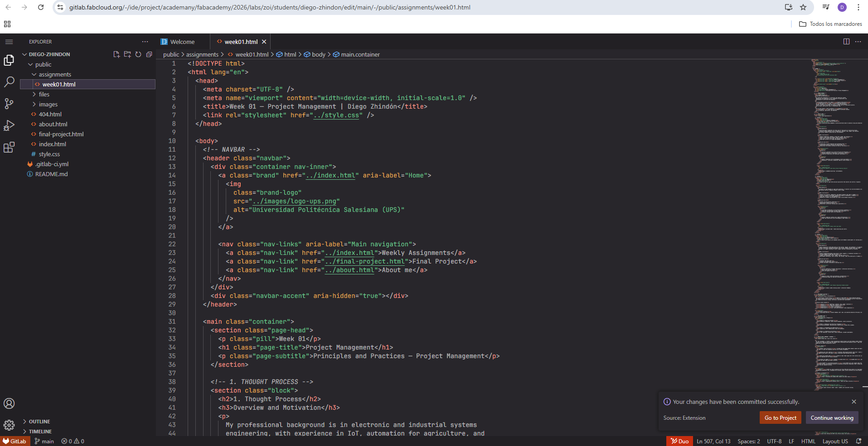This screenshot has width=868, height=446.
Task: Create a new folder in the explorer
Action: (x=127, y=54)
